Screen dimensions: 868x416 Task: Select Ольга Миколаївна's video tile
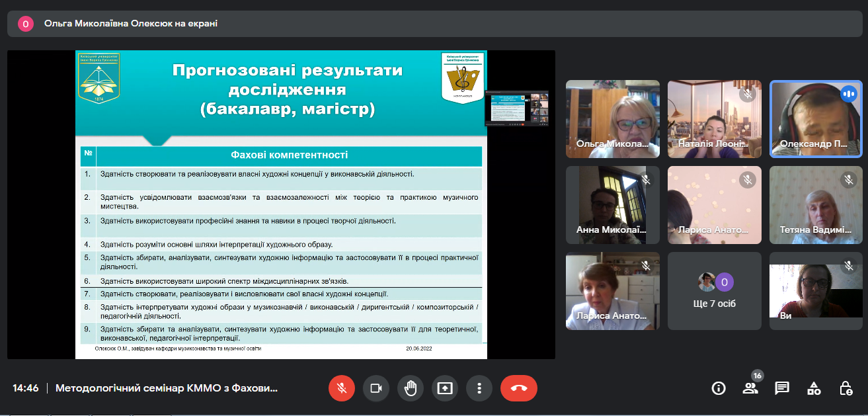612,119
